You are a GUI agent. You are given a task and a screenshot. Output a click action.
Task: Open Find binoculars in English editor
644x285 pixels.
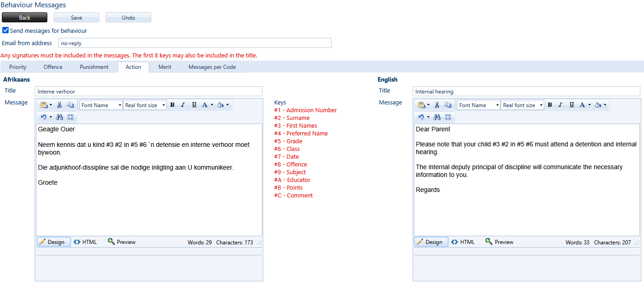coord(437,117)
